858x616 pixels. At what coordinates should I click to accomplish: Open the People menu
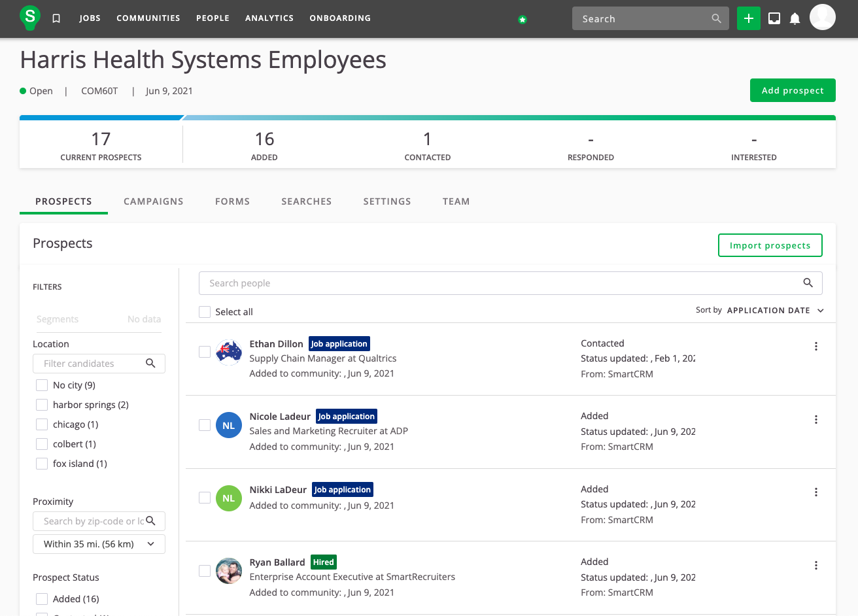click(213, 18)
